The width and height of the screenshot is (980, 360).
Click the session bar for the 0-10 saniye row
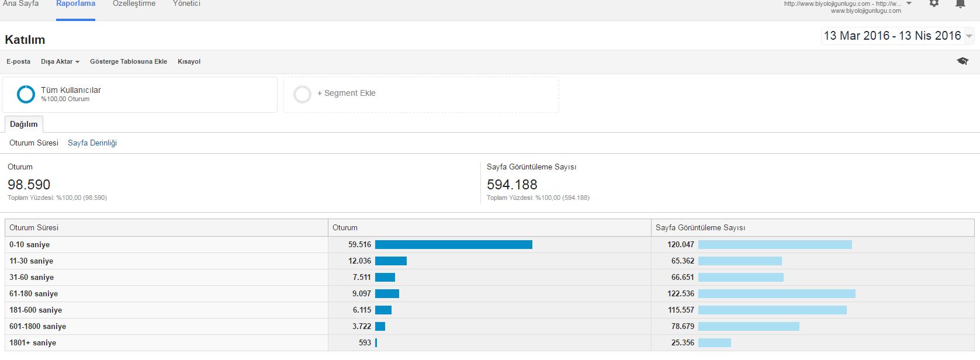pos(453,244)
